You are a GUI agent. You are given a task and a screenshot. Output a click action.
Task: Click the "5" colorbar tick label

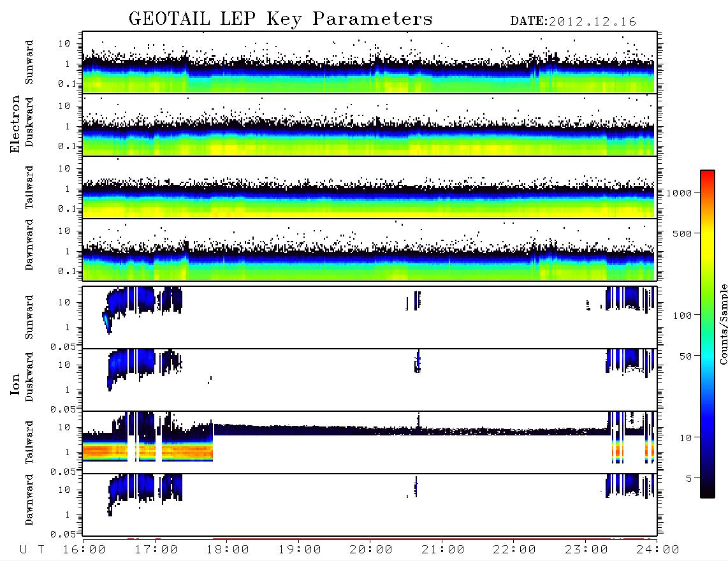coord(688,479)
